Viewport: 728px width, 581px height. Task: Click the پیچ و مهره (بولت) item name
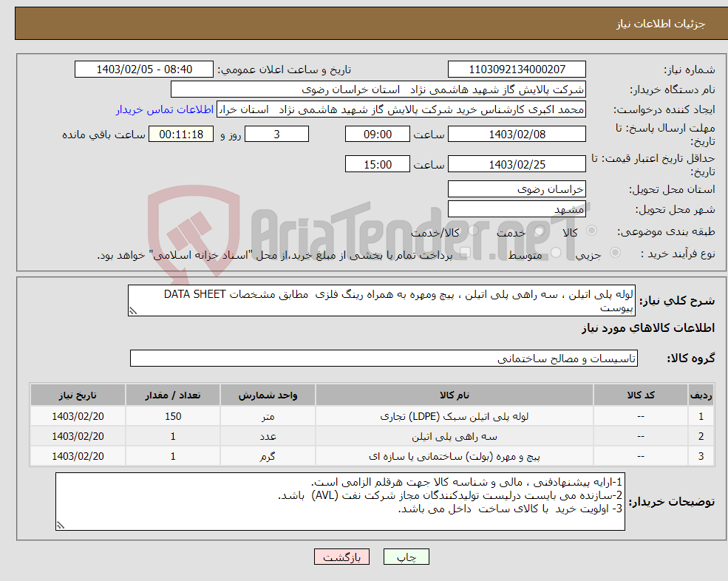coord(454,457)
